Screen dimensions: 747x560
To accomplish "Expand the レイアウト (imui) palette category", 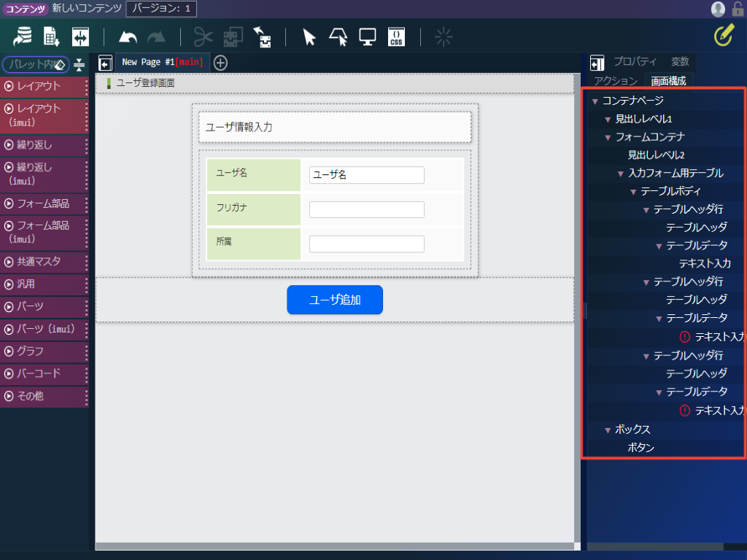I will coord(44,115).
